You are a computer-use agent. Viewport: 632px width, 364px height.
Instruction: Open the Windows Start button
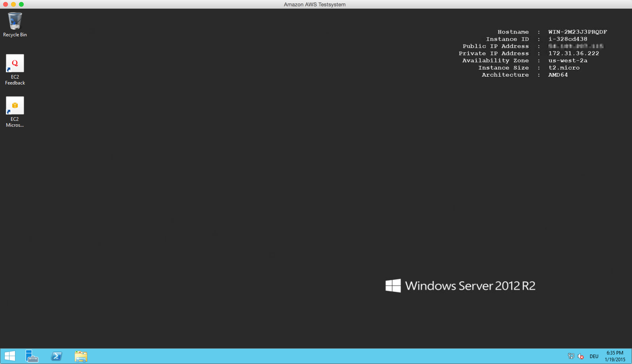(x=10, y=356)
